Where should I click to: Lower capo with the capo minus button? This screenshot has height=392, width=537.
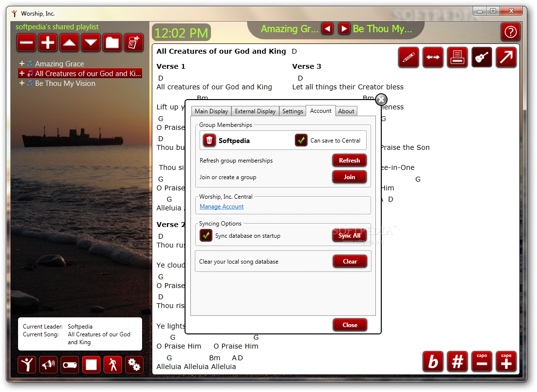tap(481, 362)
